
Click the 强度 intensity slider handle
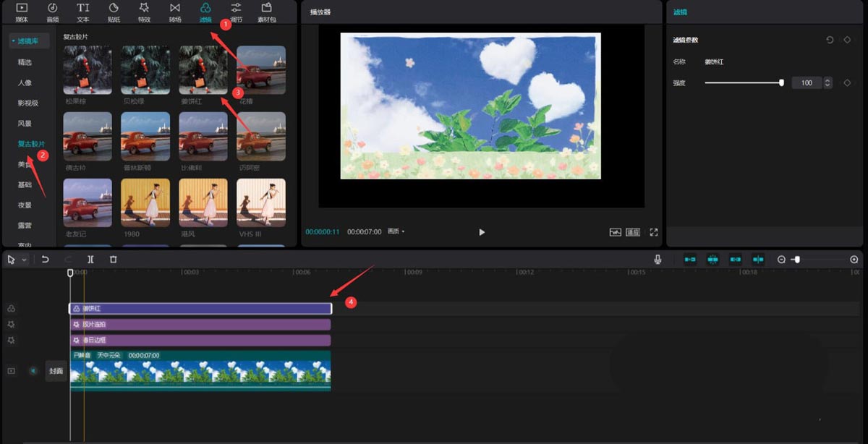click(781, 83)
